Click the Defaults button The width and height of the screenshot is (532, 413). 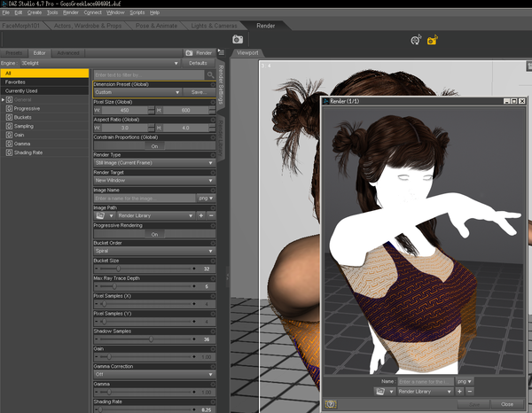tap(198, 63)
